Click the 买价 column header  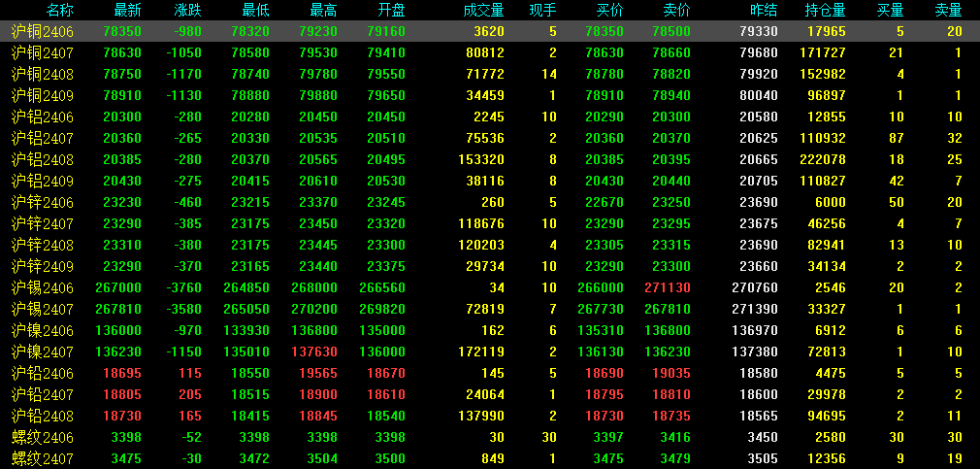point(610,10)
